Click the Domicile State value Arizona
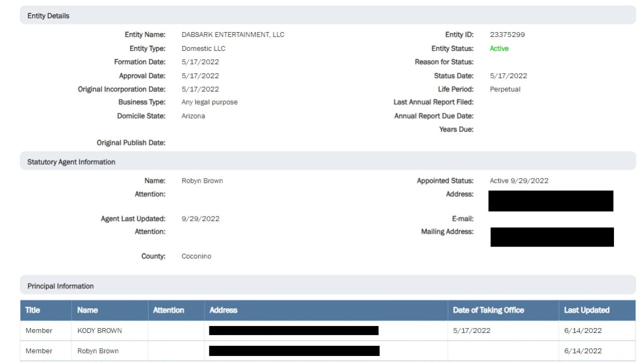Image resolution: width=644 pixels, height=364 pixels. pyautogui.click(x=193, y=116)
